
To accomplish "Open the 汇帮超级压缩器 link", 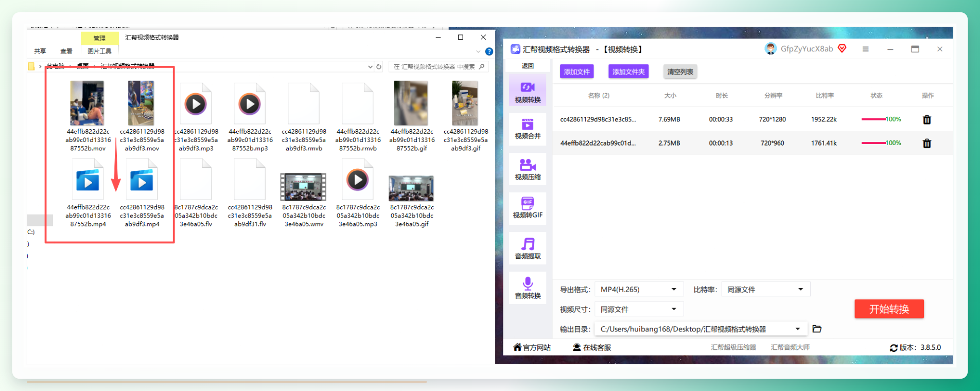I will (733, 347).
